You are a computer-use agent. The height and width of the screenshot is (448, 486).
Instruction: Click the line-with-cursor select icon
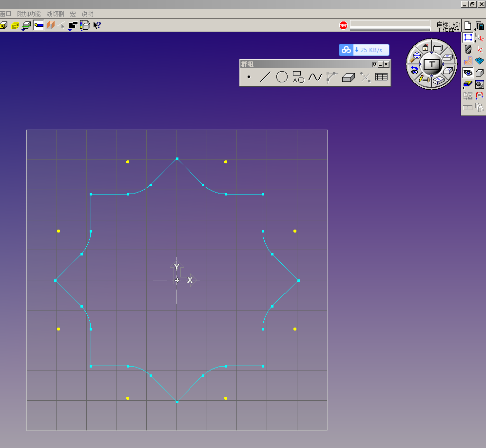tap(61, 25)
